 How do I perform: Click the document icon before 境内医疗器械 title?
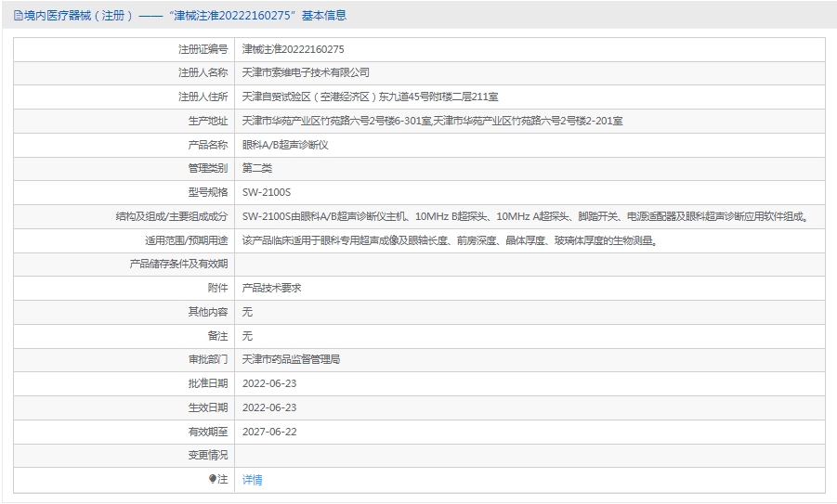coord(19,16)
